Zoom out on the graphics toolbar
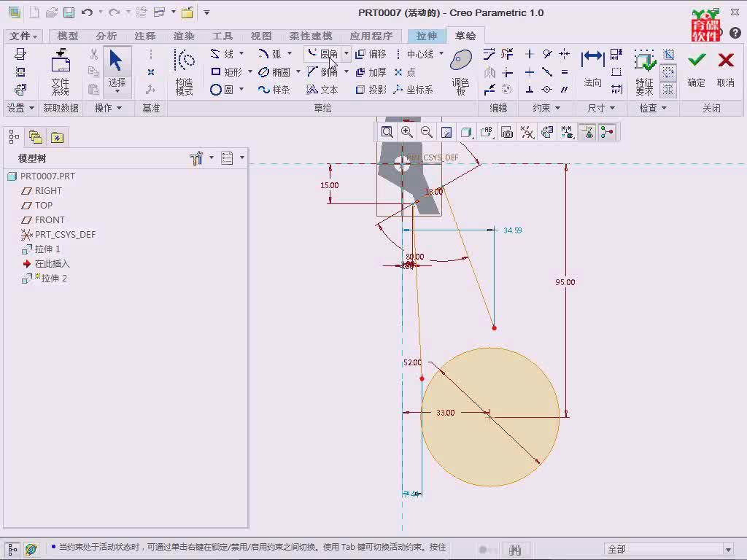 (427, 132)
